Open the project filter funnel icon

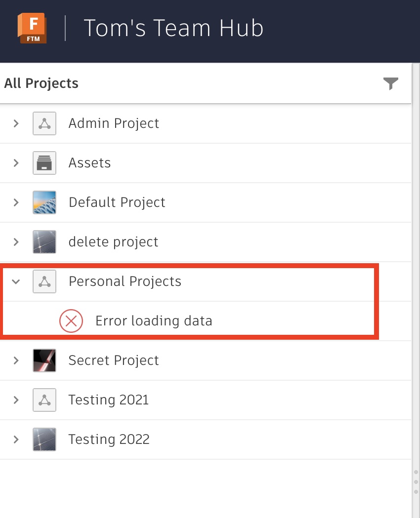tap(390, 83)
